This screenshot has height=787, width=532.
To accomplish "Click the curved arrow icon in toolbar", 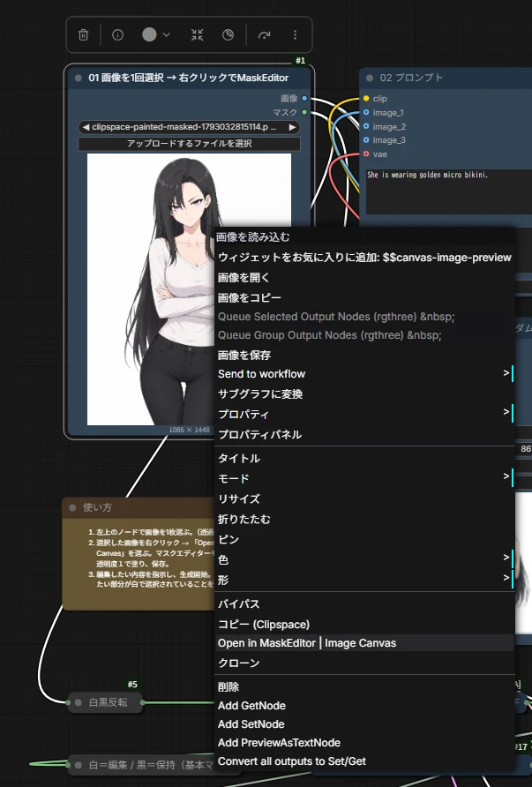I will [264, 34].
